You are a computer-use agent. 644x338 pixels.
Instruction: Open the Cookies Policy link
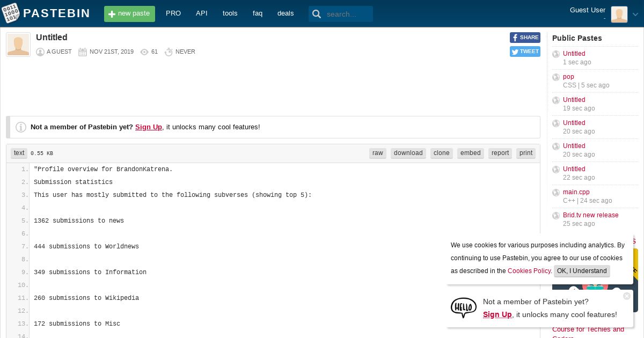pyautogui.click(x=529, y=271)
